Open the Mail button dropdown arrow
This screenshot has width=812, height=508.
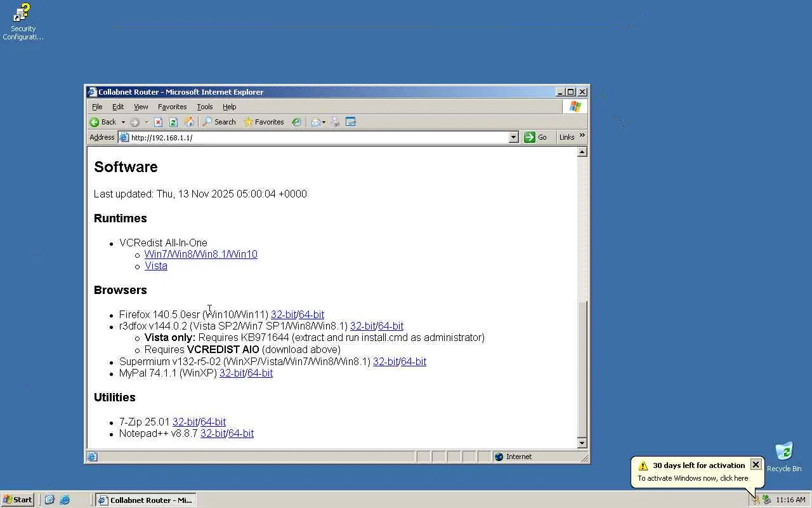(324, 122)
